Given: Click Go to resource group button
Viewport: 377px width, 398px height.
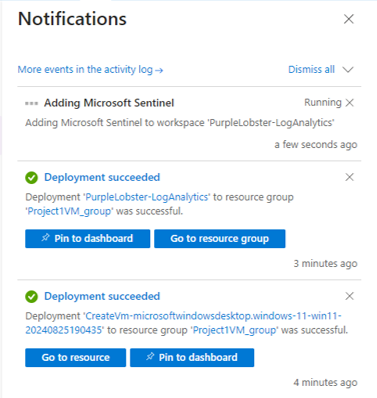Looking at the screenshot, I should pyautogui.click(x=220, y=238).
